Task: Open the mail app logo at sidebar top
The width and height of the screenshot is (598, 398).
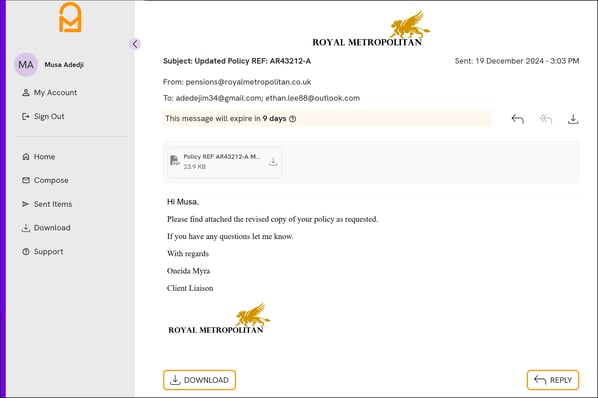Action: click(x=70, y=18)
